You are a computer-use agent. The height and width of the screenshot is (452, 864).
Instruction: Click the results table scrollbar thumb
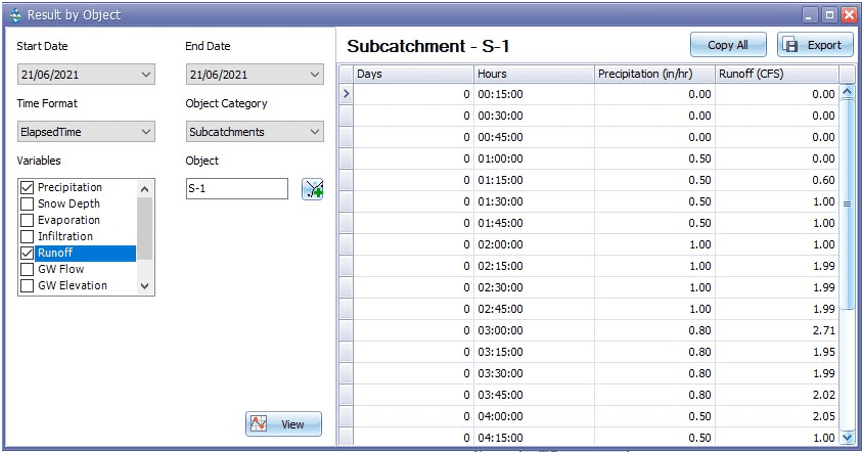coord(847,204)
